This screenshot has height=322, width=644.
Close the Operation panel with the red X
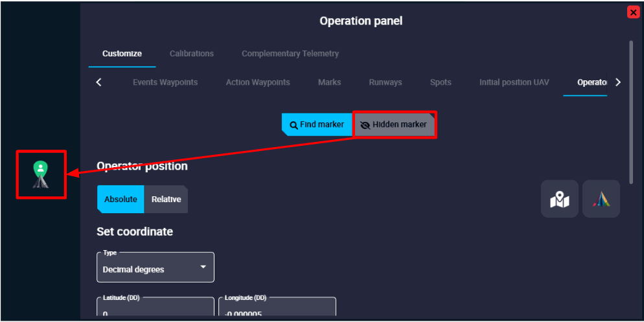click(633, 12)
